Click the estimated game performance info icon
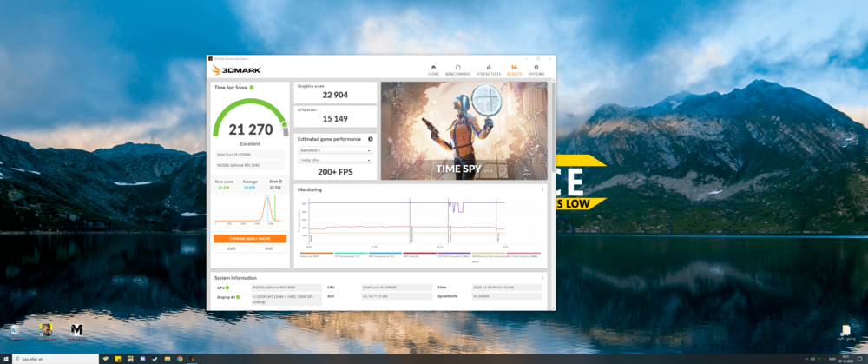868x364 pixels. pos(371,139)
